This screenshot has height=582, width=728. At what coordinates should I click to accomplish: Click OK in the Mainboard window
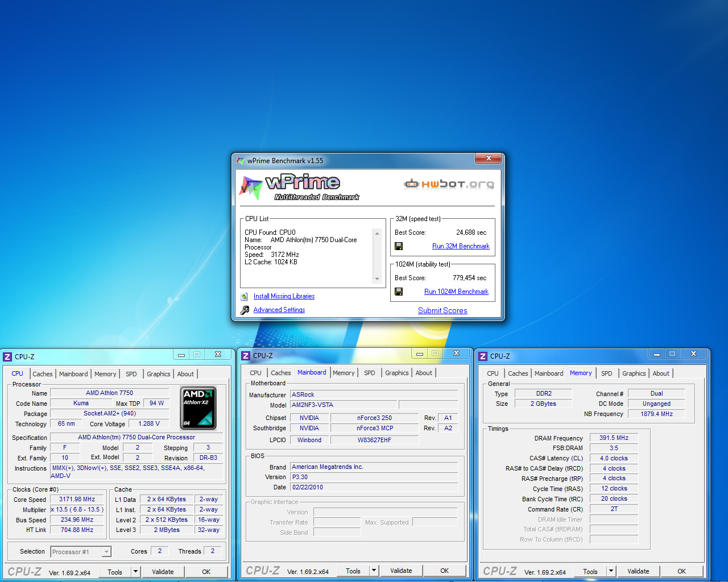point(445,571)
